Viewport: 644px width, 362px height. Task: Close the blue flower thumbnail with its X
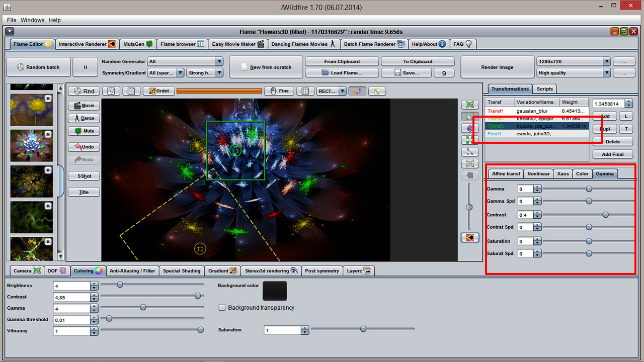(48, 134)
